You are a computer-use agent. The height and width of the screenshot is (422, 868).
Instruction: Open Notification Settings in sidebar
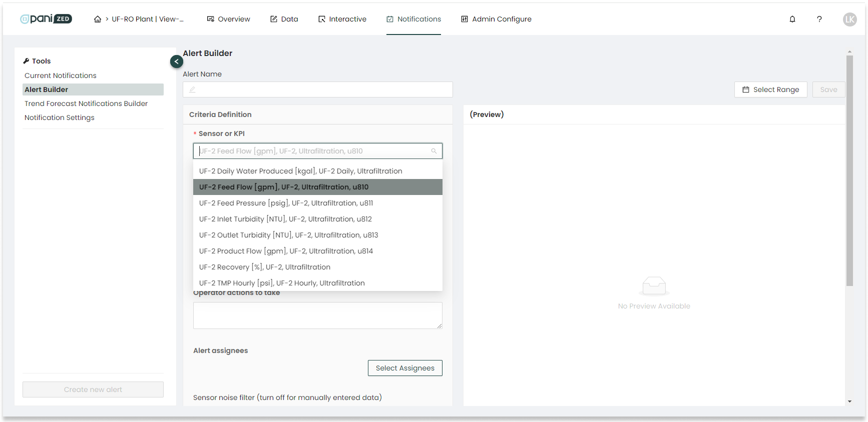click(x=60, y=117)
